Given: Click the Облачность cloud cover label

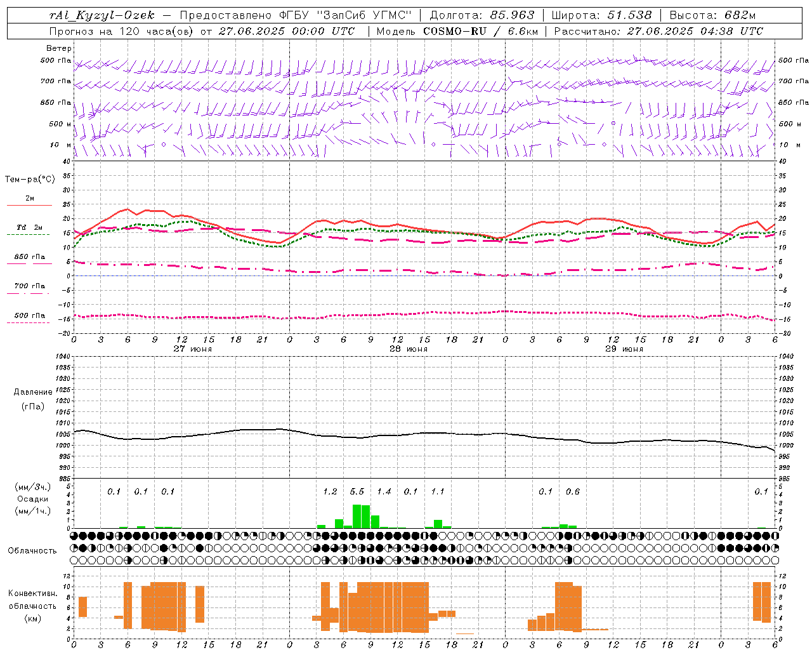Looking at the screenshot, I should pyautogui.click(x=32, y=551).
